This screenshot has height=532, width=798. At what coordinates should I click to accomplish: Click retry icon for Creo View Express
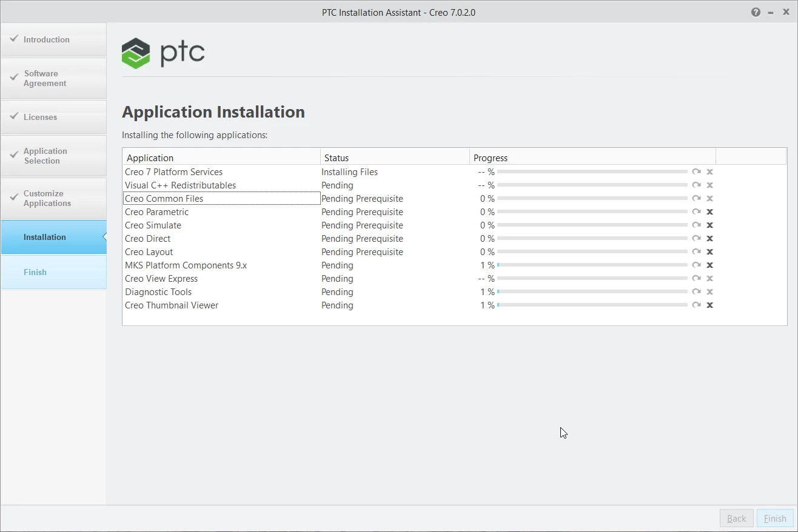696,279
